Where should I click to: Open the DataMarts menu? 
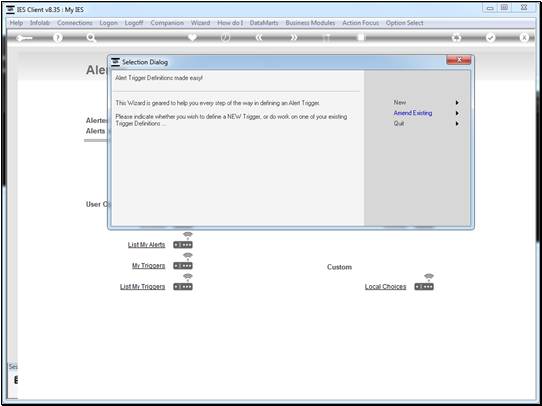coord(264,23)
